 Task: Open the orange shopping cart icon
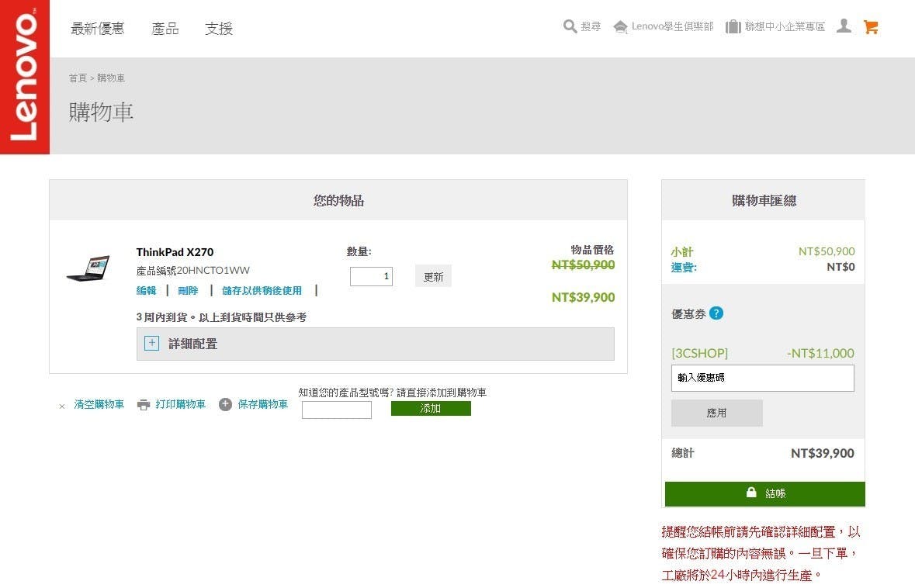coord(871,27)
